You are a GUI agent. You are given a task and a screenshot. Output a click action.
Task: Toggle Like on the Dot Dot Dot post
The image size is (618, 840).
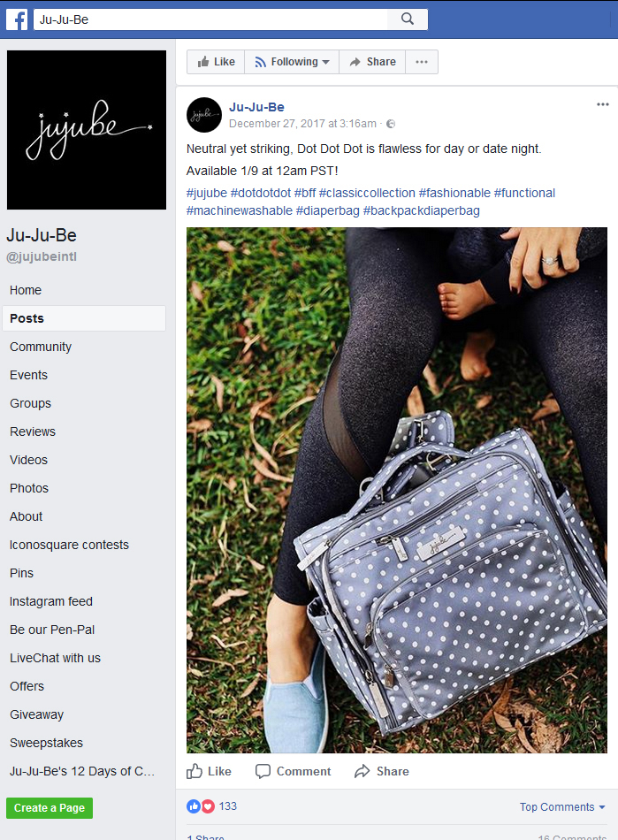tap(209, 771)
